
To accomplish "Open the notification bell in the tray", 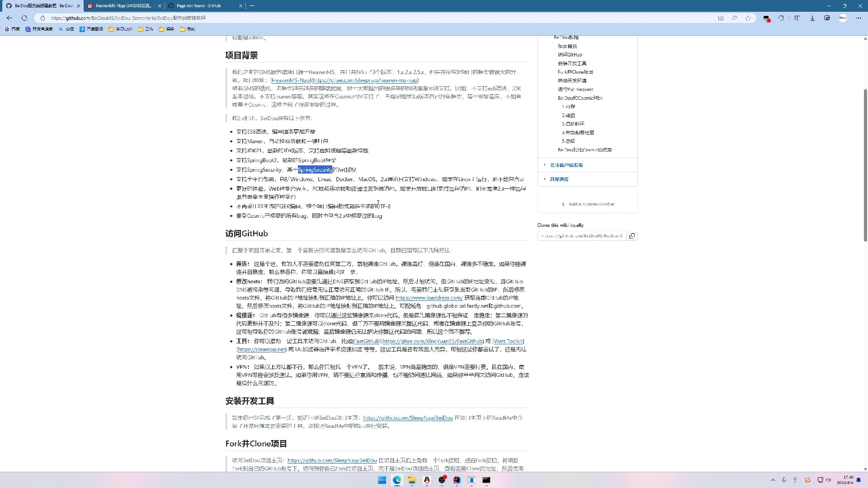I will pos(859,480).
